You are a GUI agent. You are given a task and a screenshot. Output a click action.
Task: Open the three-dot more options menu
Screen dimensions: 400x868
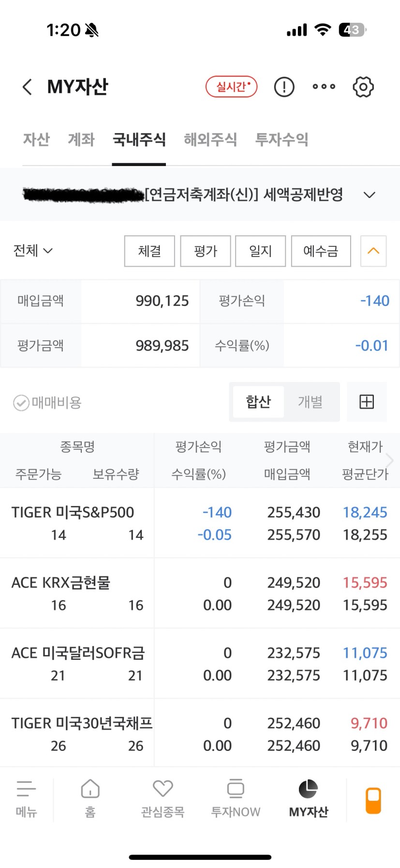(324, 87)
